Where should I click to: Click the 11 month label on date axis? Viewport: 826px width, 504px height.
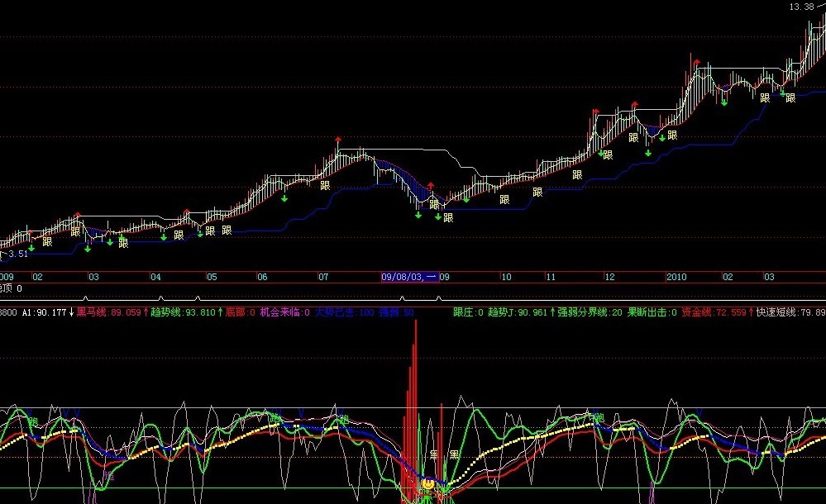pyautogui.click(x=551, y=277)
